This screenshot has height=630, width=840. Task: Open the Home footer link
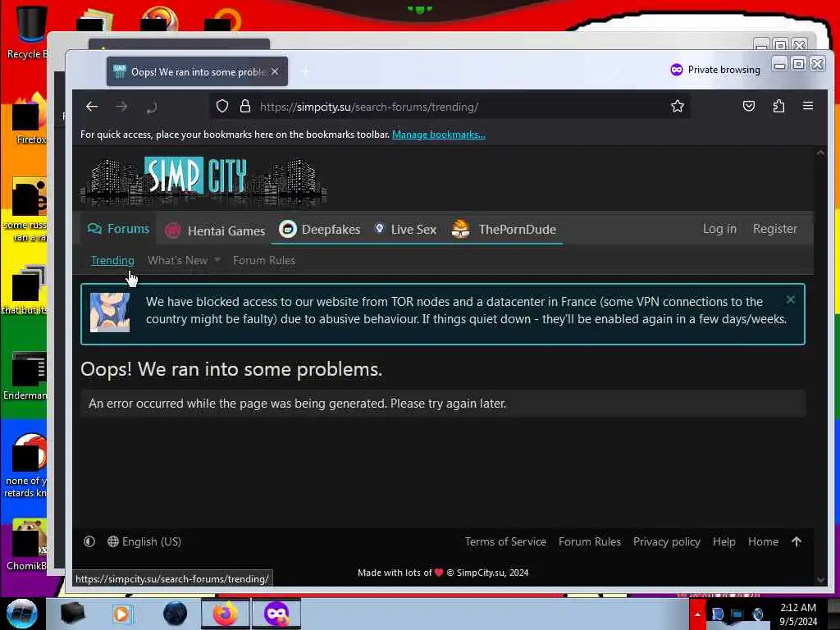tap(763, 541)
